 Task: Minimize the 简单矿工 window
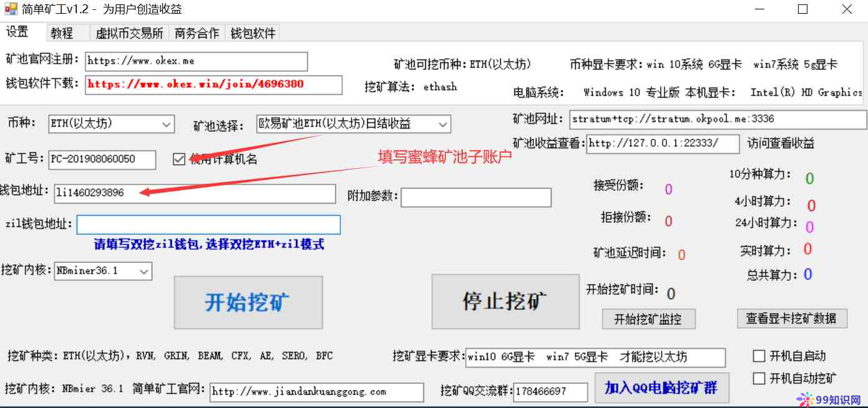tap(759, 9)
